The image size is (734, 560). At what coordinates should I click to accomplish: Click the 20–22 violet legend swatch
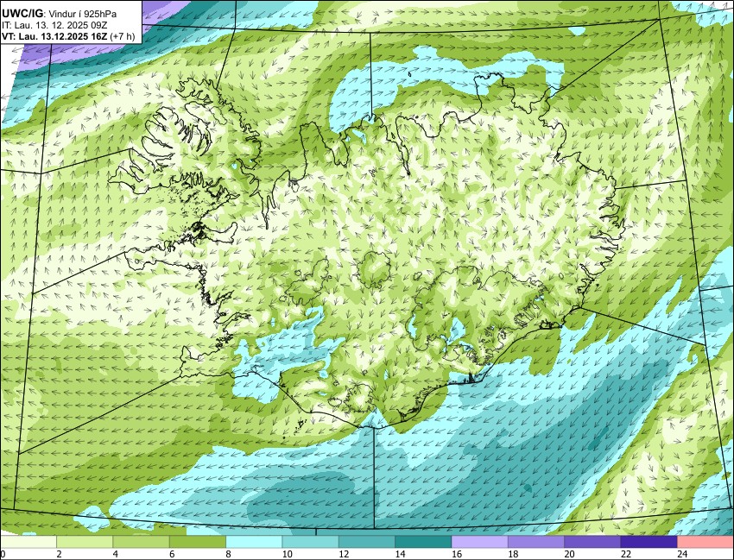tap(592, 542)
